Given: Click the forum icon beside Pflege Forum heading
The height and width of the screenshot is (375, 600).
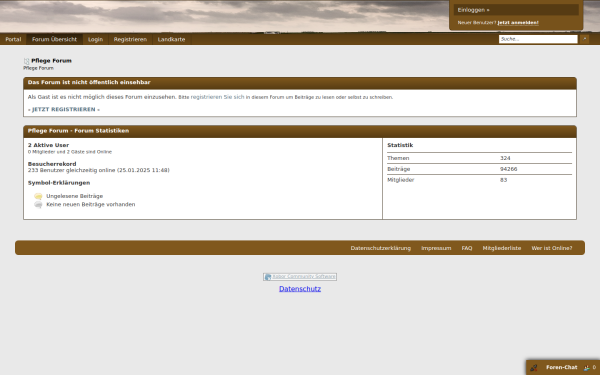Looking at the screenshot, I should point(26,61).
